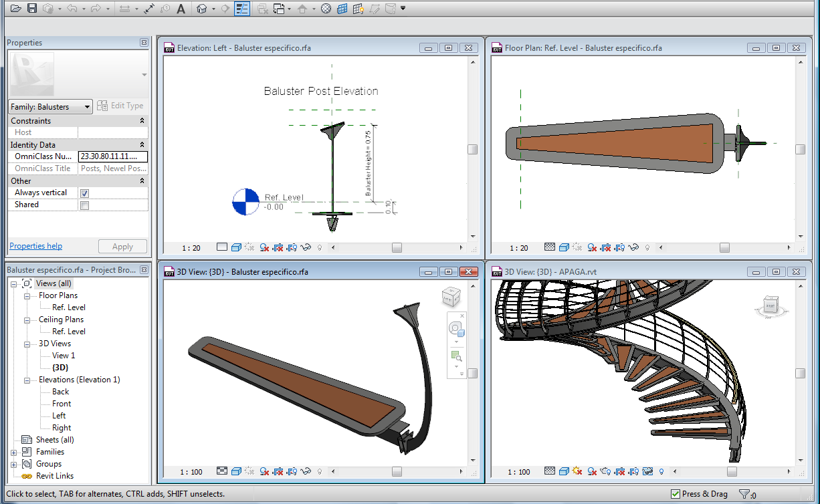The width and height of the screenshot is (820, 504).
Task: Click visual style icon in Elevation Left view
Action: coord(236,247)
